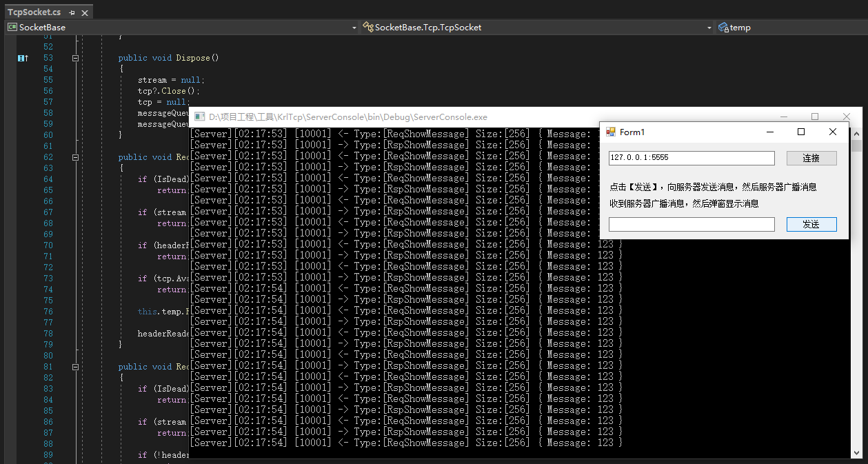
Task: Close the Form1 window
Action: coord(832,132)
